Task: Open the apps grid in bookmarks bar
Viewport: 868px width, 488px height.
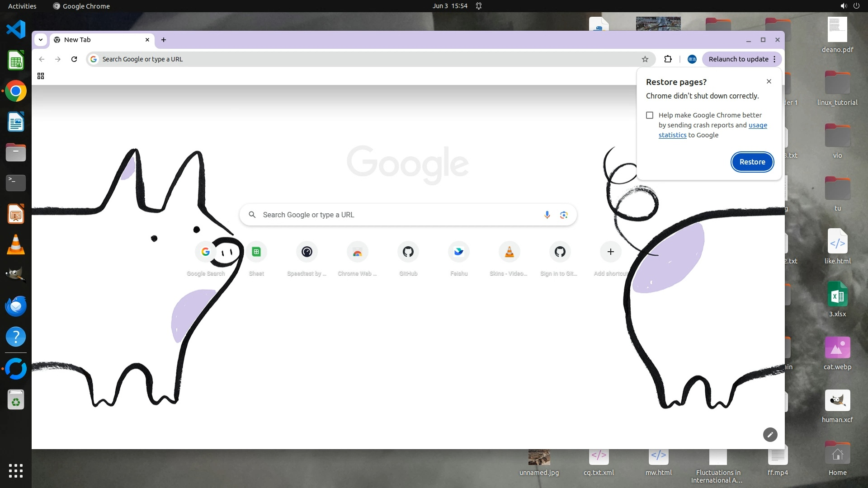Action: coord(41,76)
